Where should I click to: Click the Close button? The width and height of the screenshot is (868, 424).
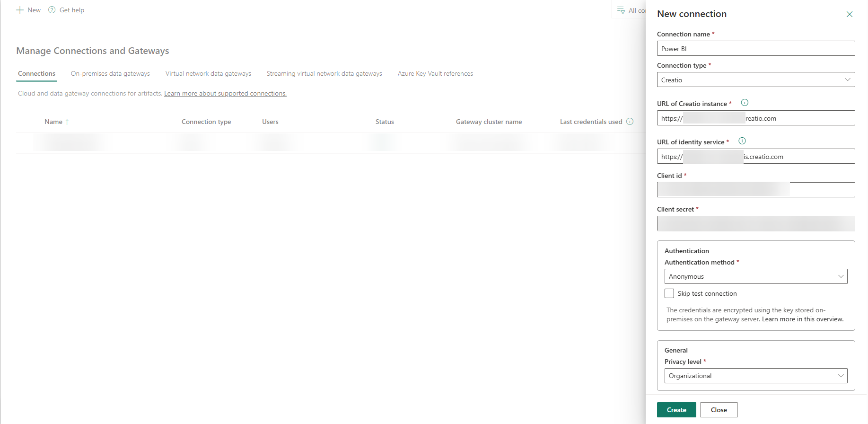pos(719,410)
